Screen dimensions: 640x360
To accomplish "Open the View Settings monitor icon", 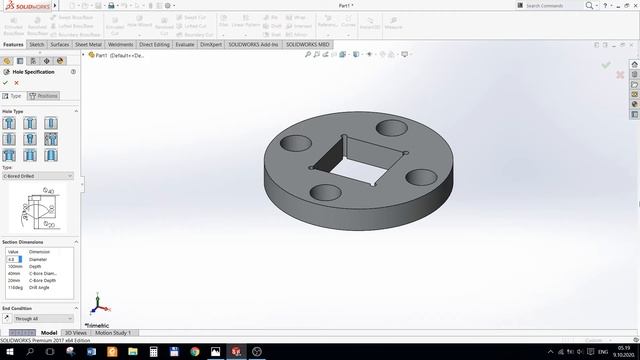I will tap(404, 54).
